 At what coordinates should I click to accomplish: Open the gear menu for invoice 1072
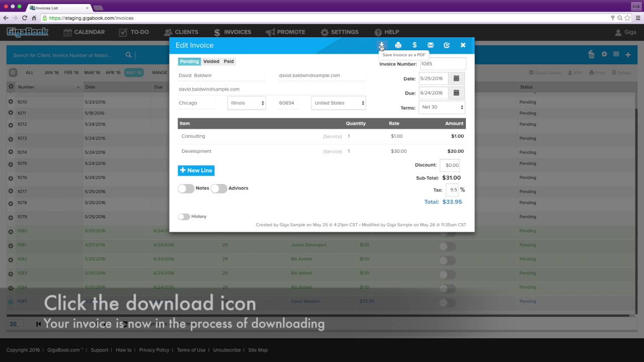click(x=11, y=124)
